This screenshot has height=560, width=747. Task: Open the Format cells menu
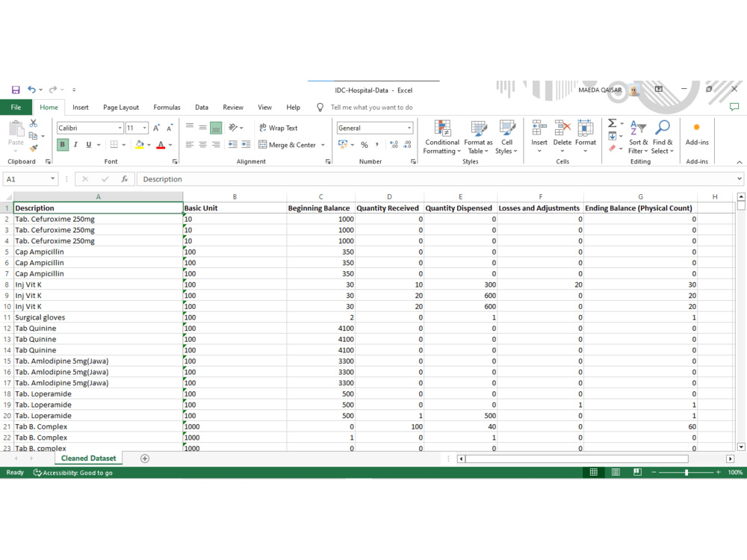click(586, 137)
